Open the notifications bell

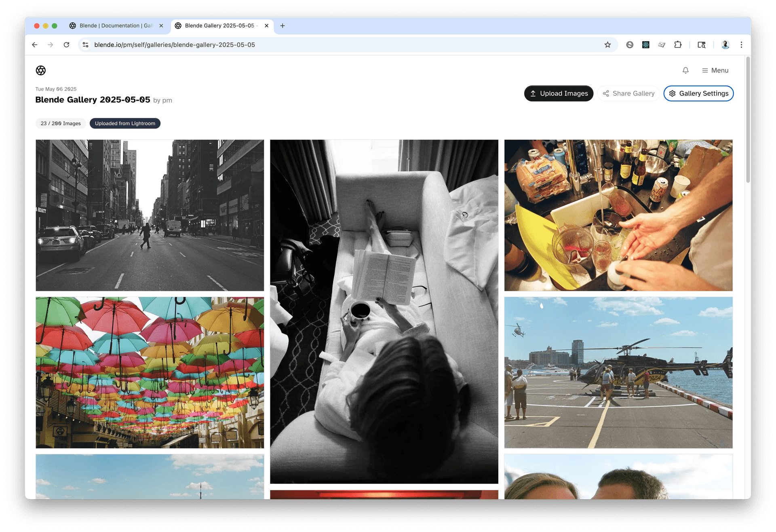click(685, 70)
